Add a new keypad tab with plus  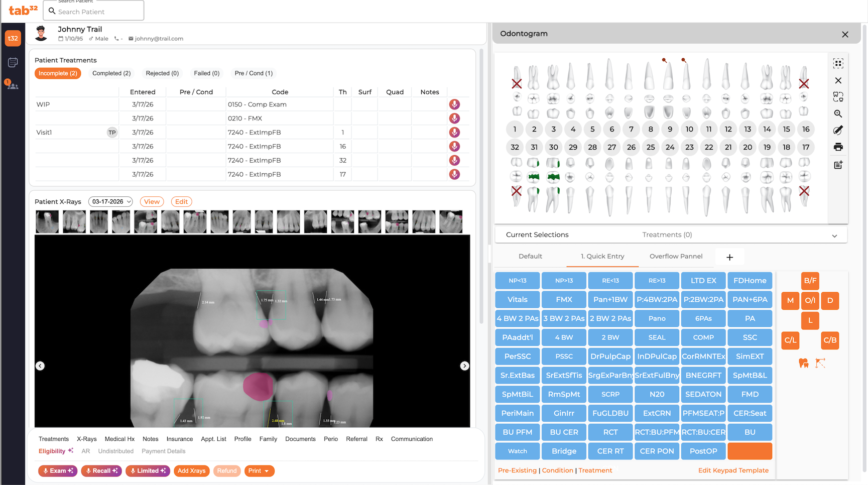[x=729, y=257]
